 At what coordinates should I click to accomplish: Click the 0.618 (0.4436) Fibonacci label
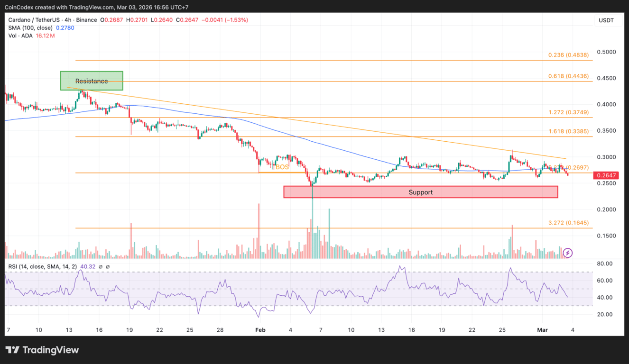click(567, 76)
